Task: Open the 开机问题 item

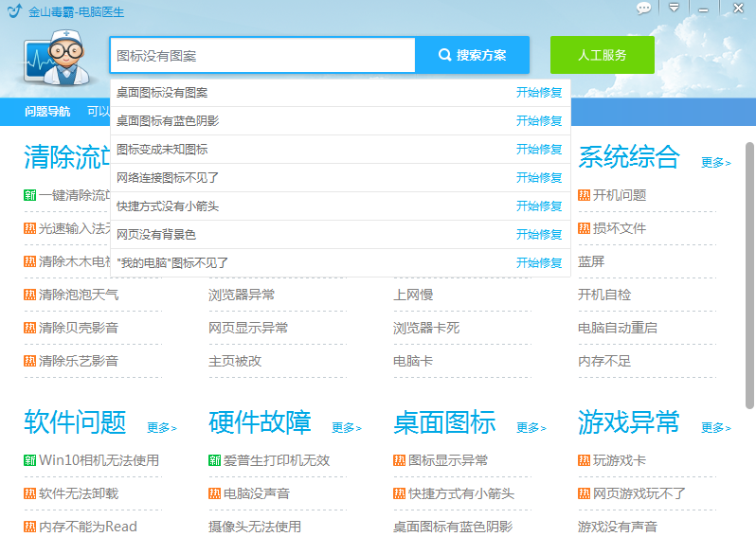Action: point(620,195)
